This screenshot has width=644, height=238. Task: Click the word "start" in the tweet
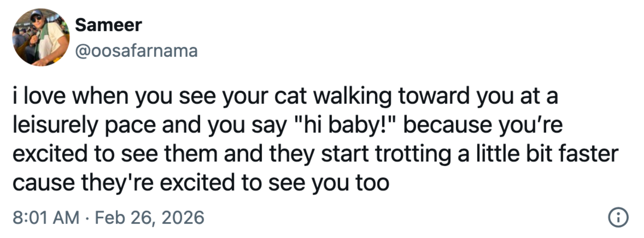tap(345, 154)
